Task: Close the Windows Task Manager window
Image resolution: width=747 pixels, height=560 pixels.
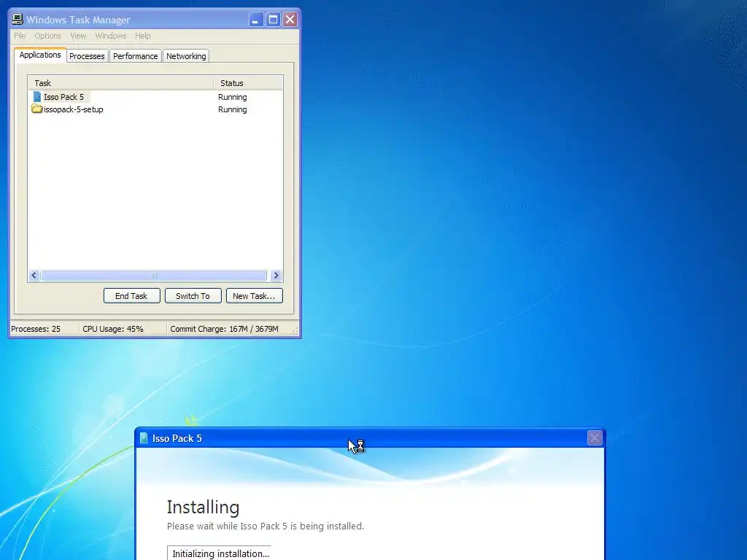Action: 290,20
